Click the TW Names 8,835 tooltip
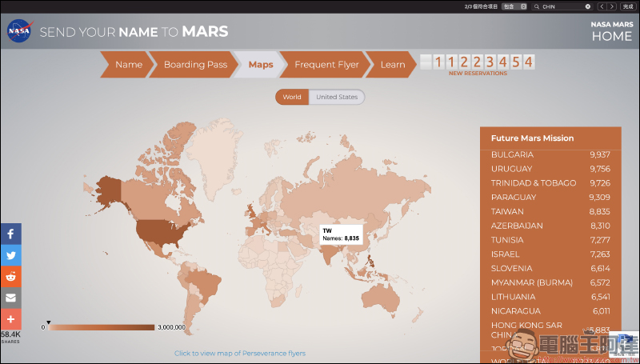 click(x=342, y=234)
